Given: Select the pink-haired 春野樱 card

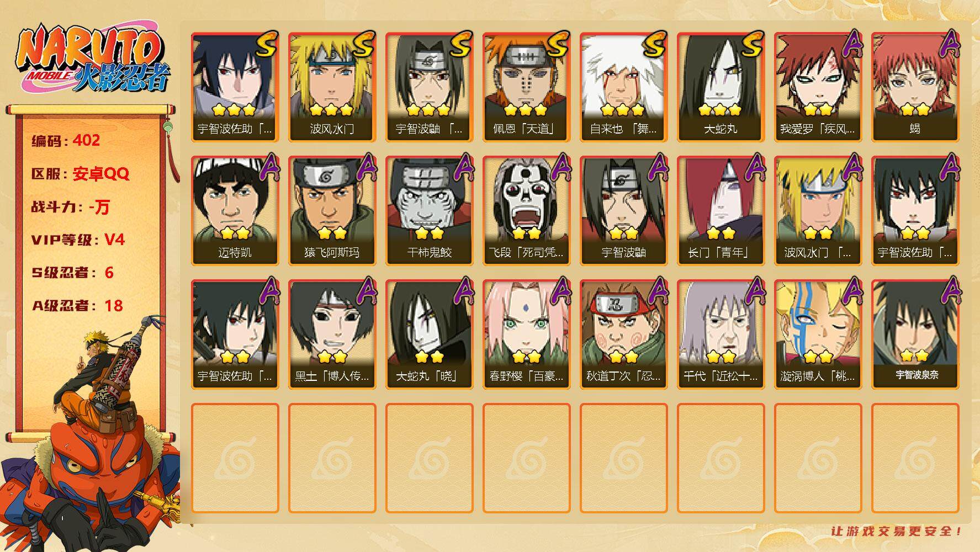Looking at the screenshot, I should (x=526, y=334).
